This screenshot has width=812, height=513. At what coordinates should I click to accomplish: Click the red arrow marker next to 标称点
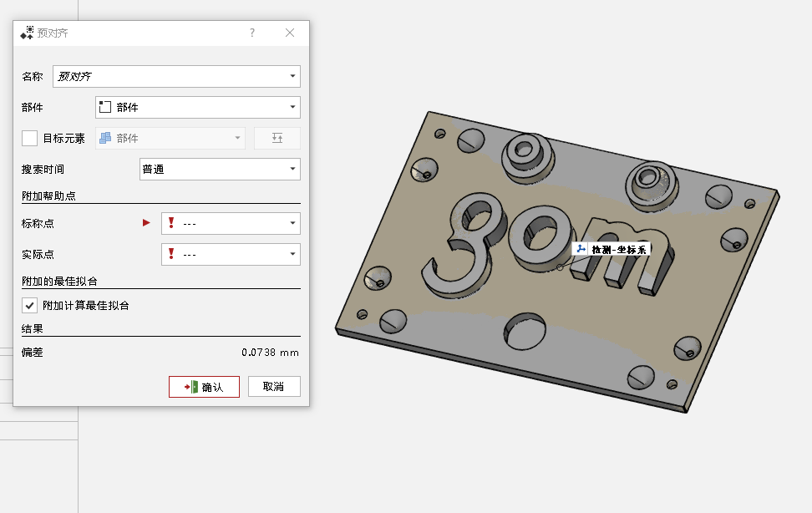(147, 223)
